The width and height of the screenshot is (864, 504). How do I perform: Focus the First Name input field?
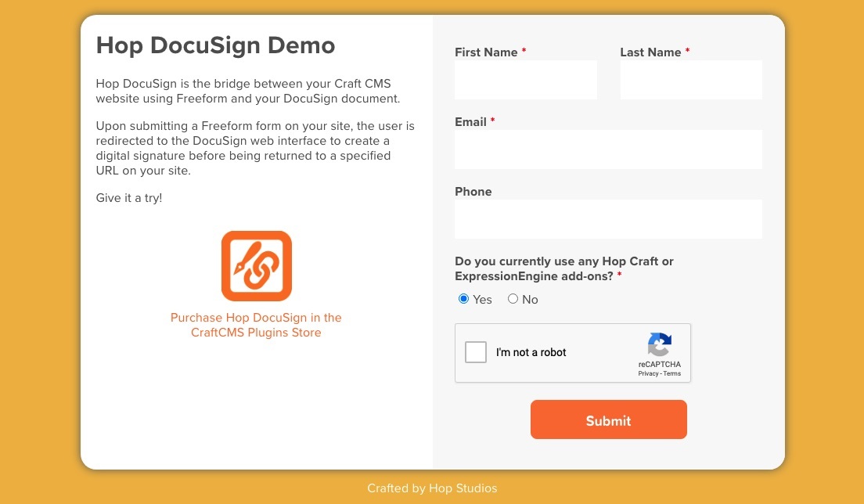tap(526, 80)
